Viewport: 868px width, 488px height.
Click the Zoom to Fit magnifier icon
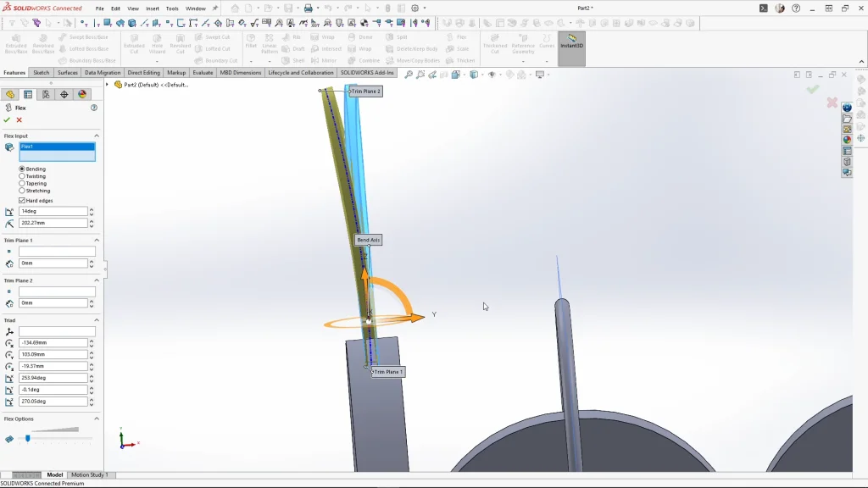409,75
